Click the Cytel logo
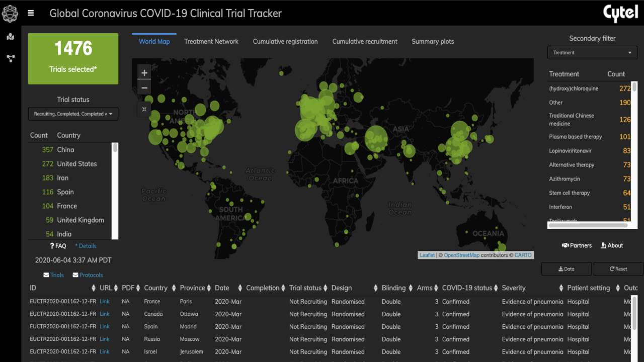The image size is (644, 362). 620,13
